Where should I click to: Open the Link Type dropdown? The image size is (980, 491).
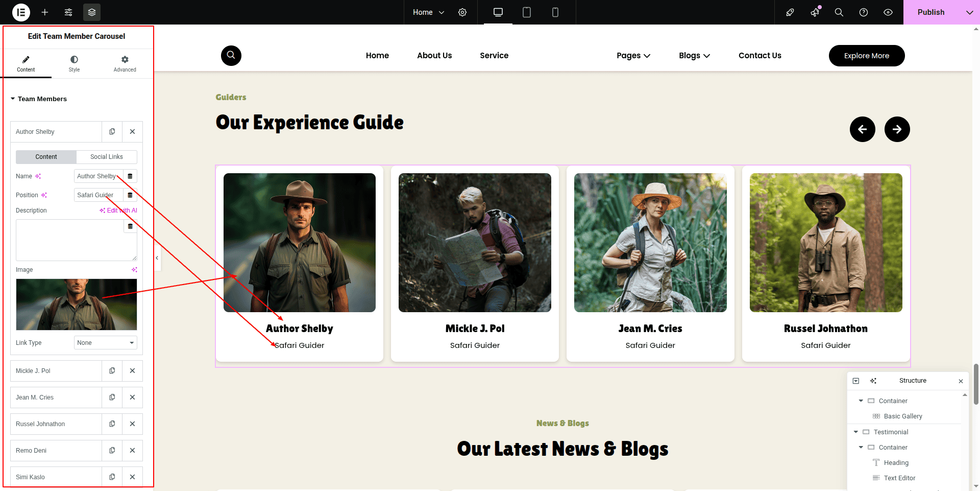(106, 343)
